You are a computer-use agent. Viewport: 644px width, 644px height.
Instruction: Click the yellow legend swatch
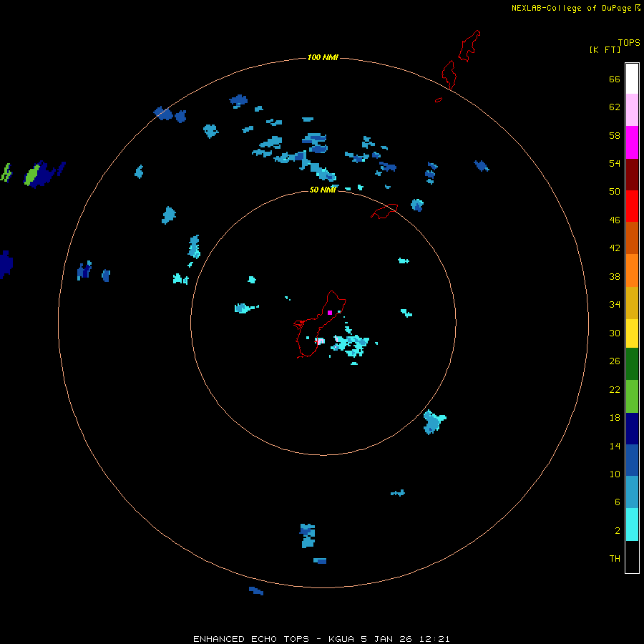point(632,333)
